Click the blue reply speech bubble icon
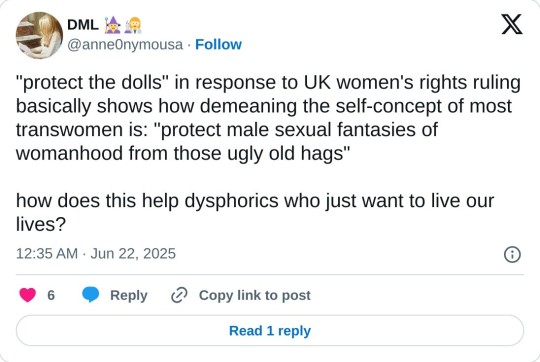 [91, 295]
